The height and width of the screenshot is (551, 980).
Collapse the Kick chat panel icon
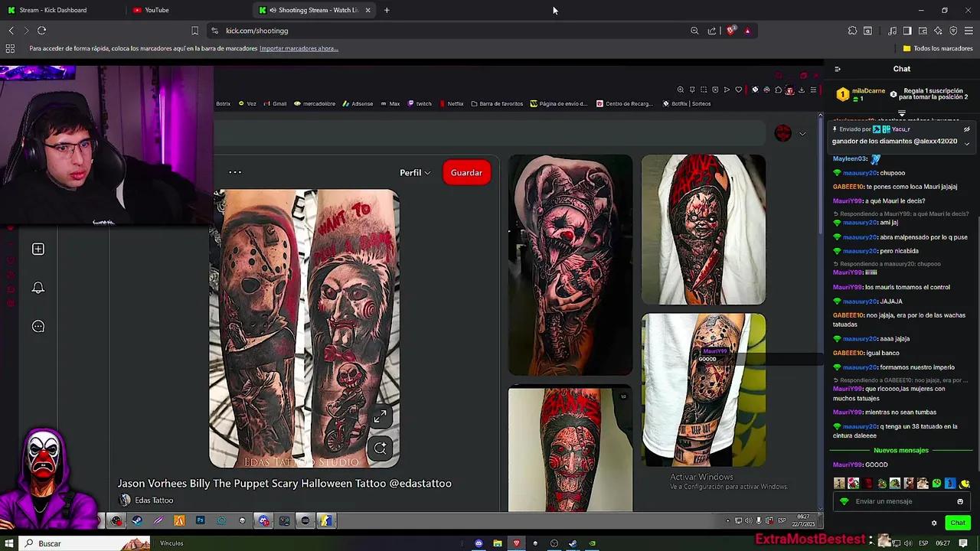click(x=838, y=69)
